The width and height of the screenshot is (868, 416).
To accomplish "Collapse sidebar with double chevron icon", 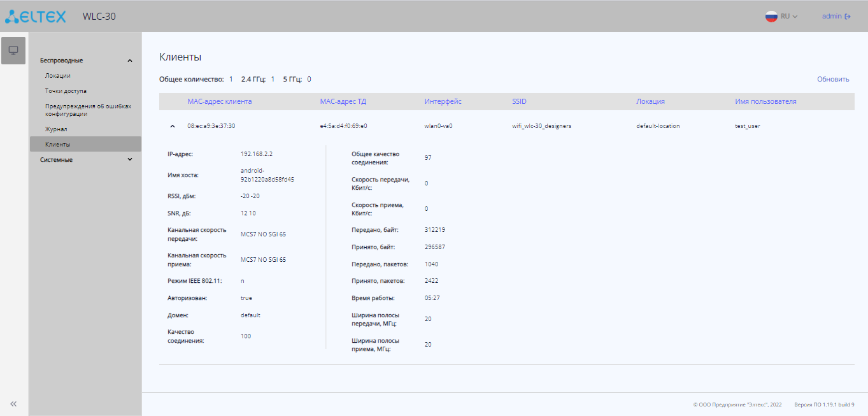I will coord(13,403).
